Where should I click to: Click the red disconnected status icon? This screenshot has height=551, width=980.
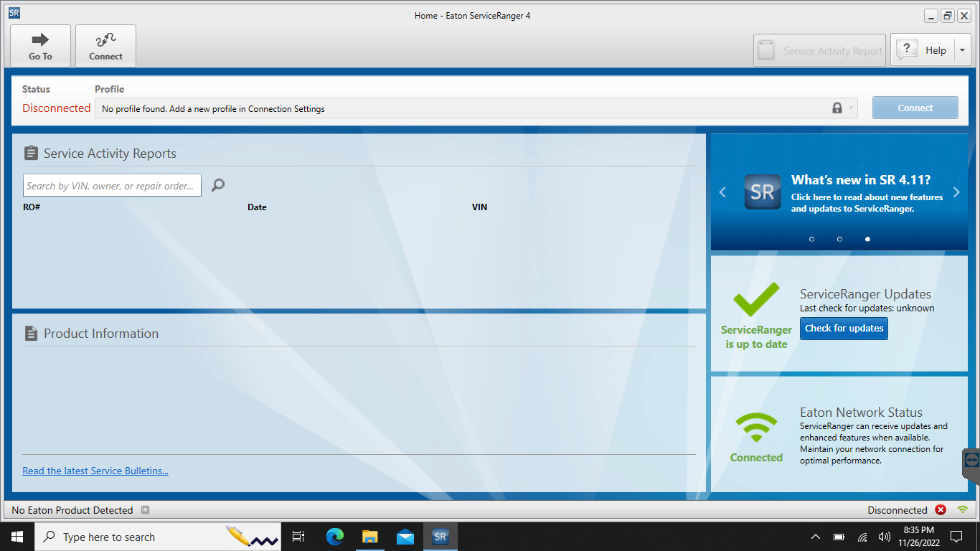(941, 510)
